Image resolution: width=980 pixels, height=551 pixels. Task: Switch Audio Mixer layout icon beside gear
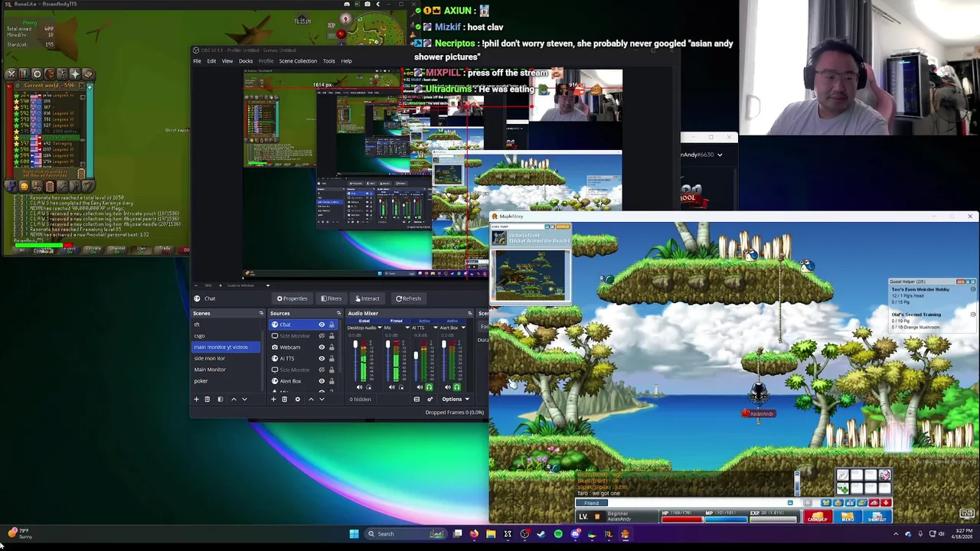coord(416,399)
